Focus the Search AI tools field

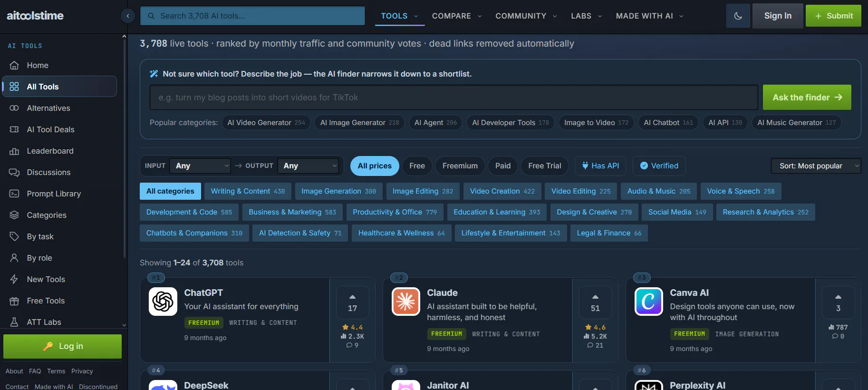click(x=252, y=16)
